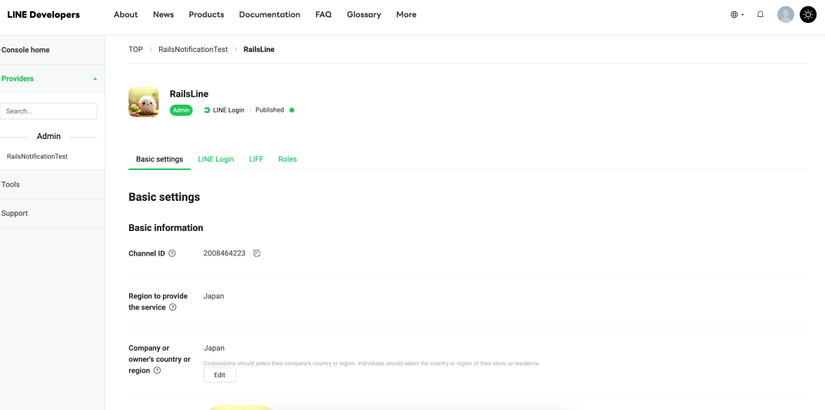Screen dimensions: 825x410
Task: Open the Documentation menu
Action: pyautogui.click(x=269, y=15)
